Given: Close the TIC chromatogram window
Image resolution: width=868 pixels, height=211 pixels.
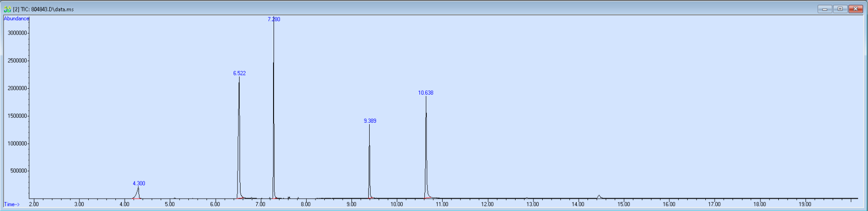Looking at the screenshot, I should [x=855, y=9].
